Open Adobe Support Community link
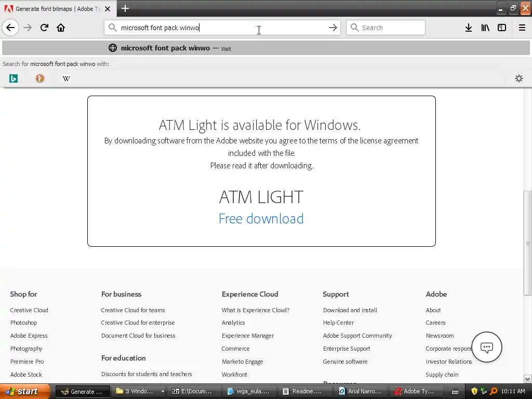This screenshot has width=532, height=399. [x=357, y=336]
